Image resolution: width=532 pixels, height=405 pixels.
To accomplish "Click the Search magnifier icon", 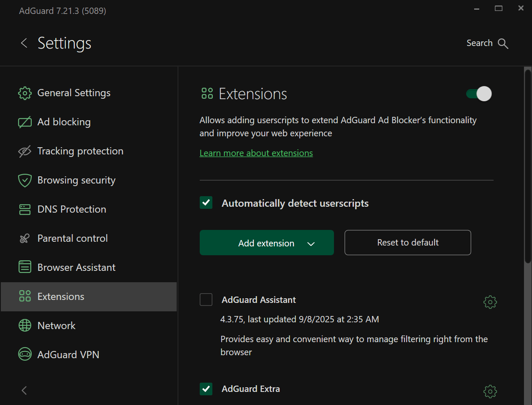I will 503,43.
